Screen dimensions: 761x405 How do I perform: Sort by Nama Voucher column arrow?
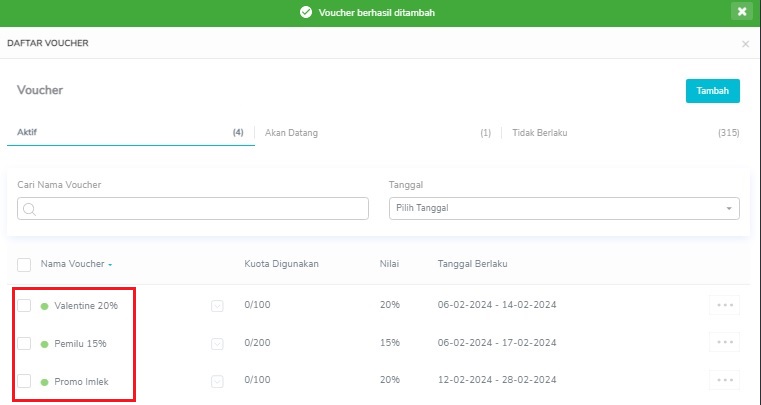pos(110,265)
